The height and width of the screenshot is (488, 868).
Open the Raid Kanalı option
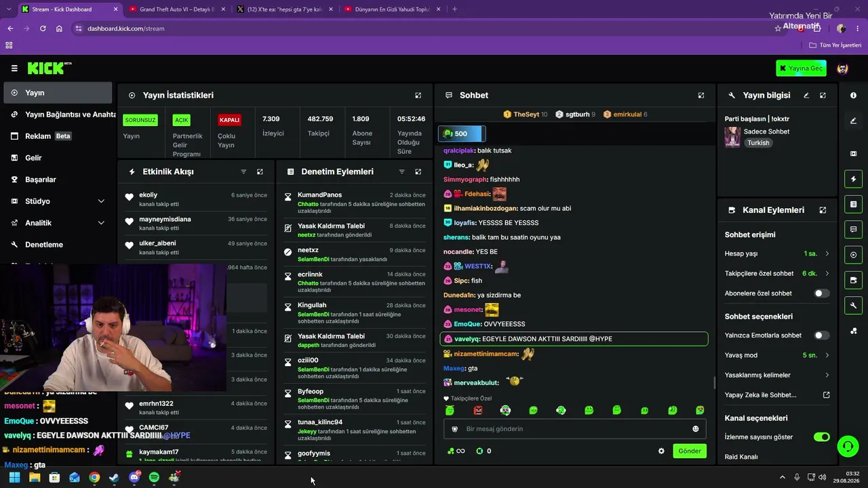[x=741, y=457]
